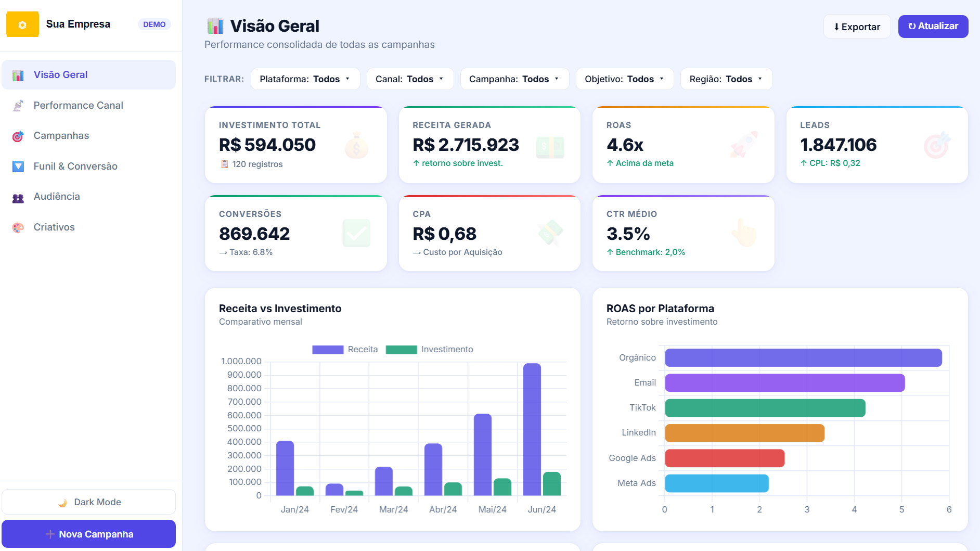The width and height of the screenshot is (980, 551).
Task: Toggle Dark Mode
Action: pos(89,502)
